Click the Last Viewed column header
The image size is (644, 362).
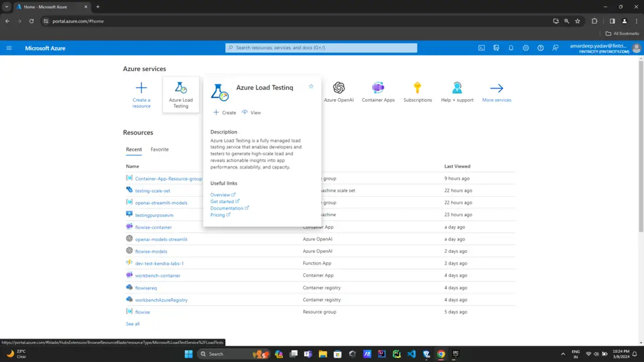point(457,166)
